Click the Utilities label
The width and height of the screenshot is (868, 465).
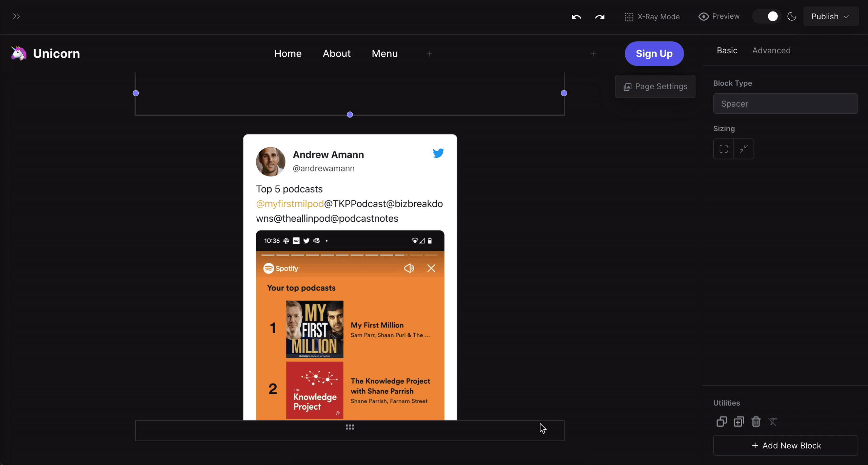[x=727, y=403]
